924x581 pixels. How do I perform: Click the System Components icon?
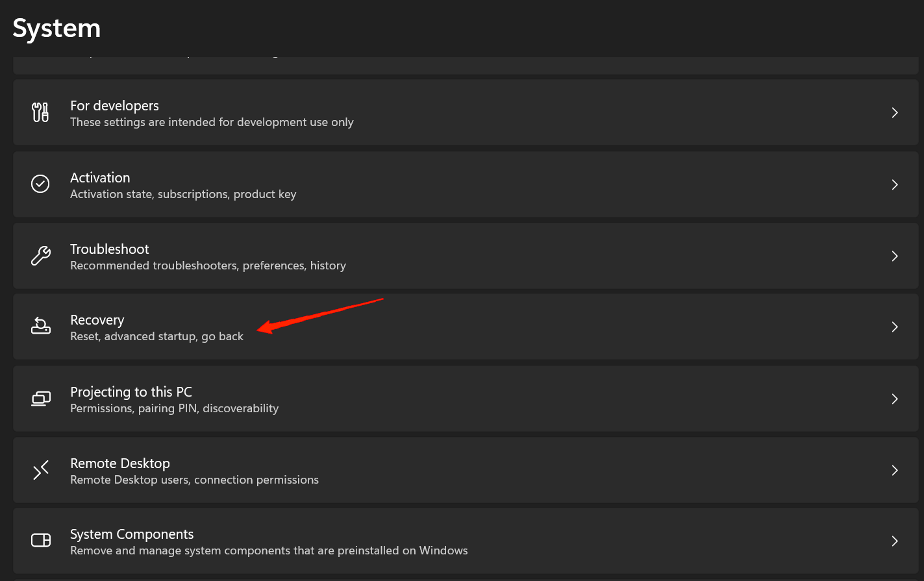40,540
